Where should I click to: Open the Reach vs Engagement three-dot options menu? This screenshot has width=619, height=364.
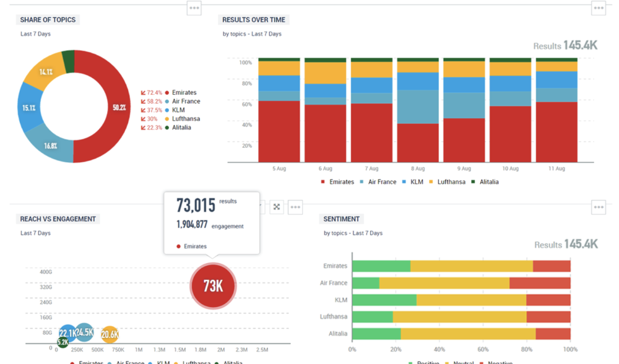[295, 207]
